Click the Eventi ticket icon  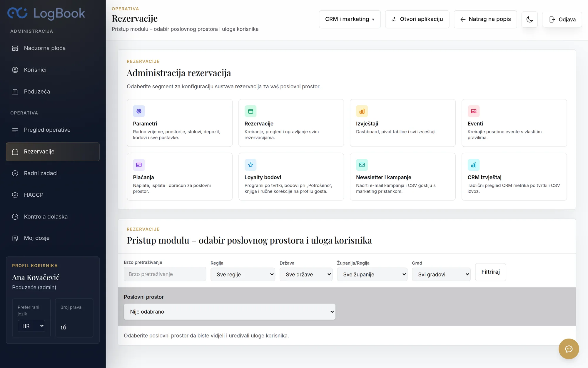click(x=474, y=111)
